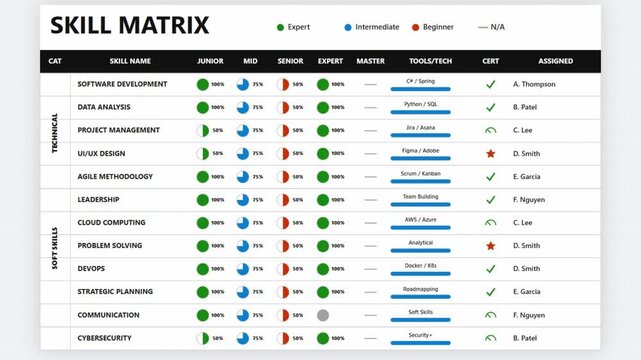Click the Leadership Mid blue pie icon
641x360 pixels.
[243, 200]
